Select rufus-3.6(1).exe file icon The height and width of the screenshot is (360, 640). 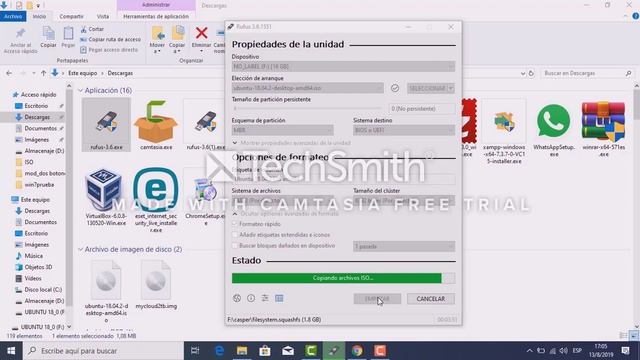tap(205, 122)
